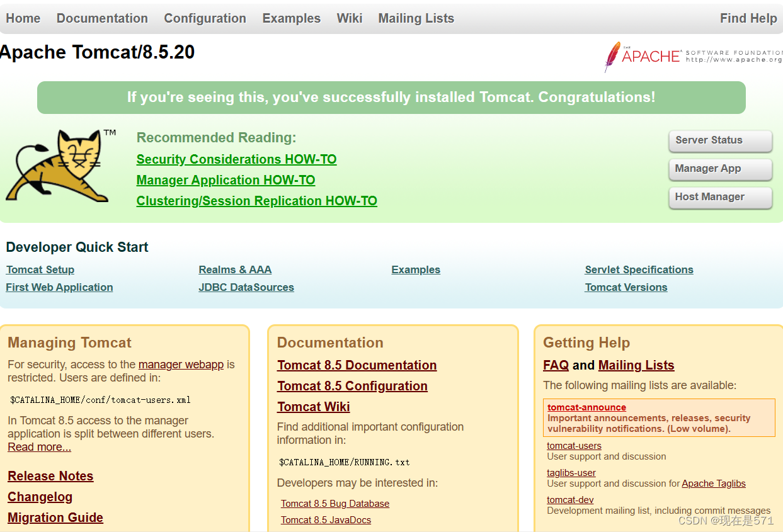The width and height of the screenshot is (783, 532).
Task: Open the Find Help nav item
Action: coord(748,18)
